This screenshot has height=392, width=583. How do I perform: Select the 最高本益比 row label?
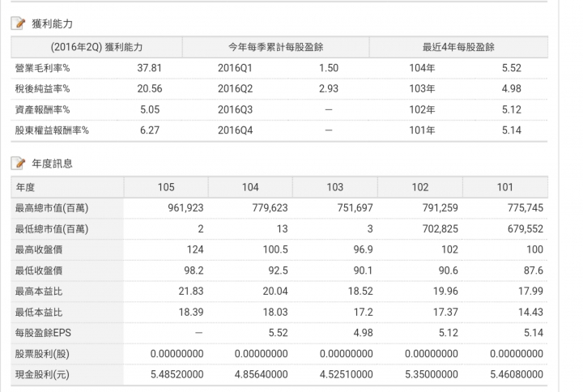click(39, 292)
